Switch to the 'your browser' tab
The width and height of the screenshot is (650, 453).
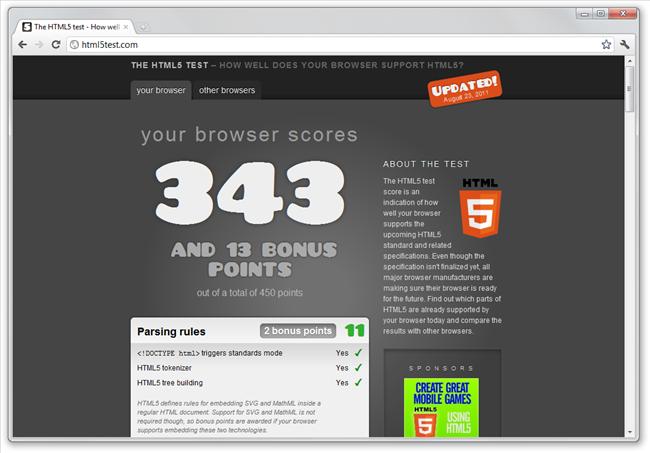click(161, 90)
